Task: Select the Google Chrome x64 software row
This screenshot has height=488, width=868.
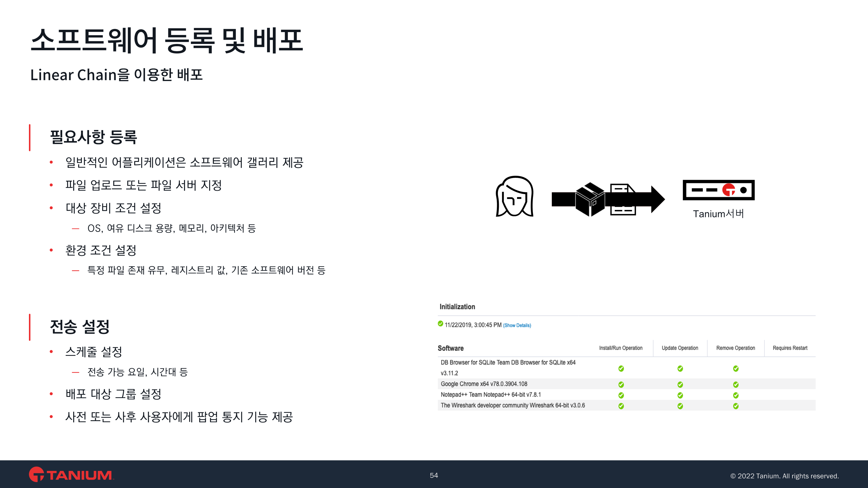Action: [484, 384]
